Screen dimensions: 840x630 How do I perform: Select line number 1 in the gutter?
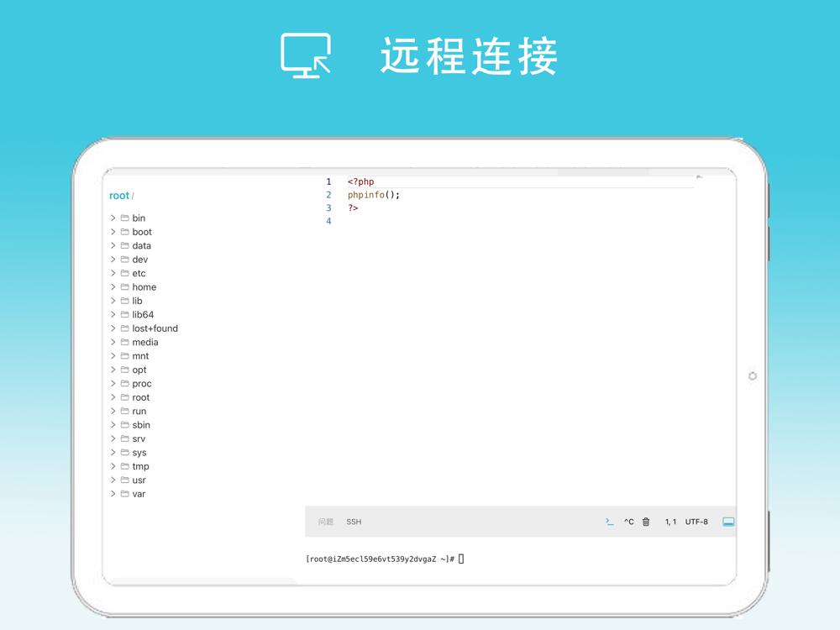(328, 181)
